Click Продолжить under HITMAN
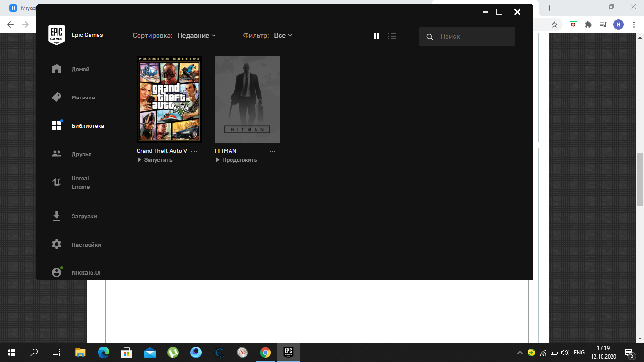 tap(236, 160)
